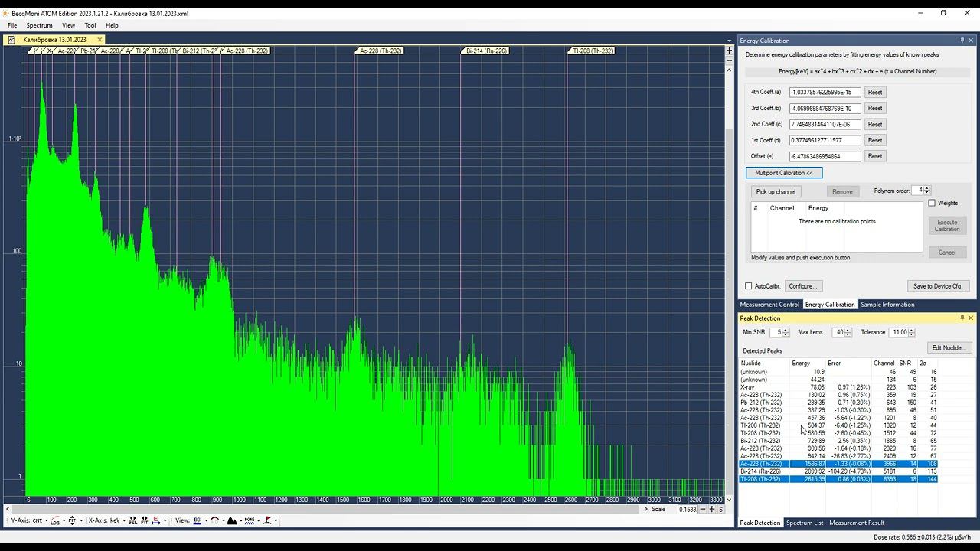Close the Калибровка 13.01.2023 document tab
This screenshot has height=551, width=980.
point(100,40)
